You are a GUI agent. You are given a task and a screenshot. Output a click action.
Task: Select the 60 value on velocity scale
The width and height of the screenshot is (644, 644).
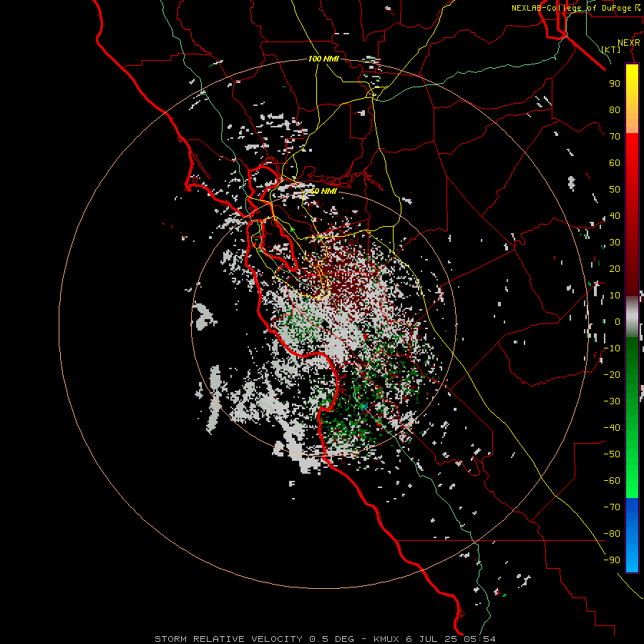[x=615, y=162]
